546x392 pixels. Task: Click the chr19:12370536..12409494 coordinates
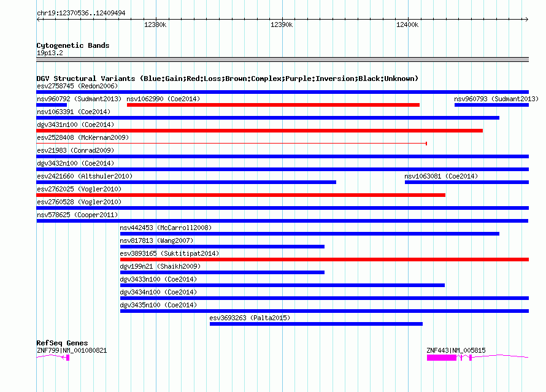coord(81,13)
